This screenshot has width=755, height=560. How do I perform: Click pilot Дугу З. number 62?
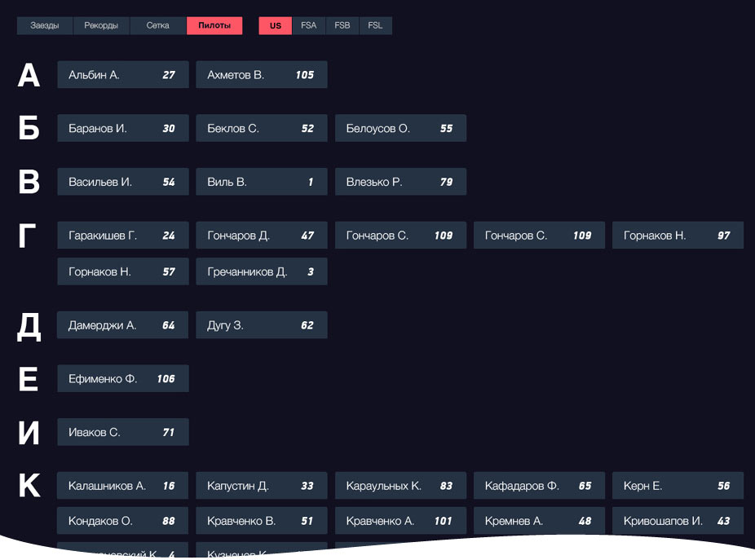point(262,325)
